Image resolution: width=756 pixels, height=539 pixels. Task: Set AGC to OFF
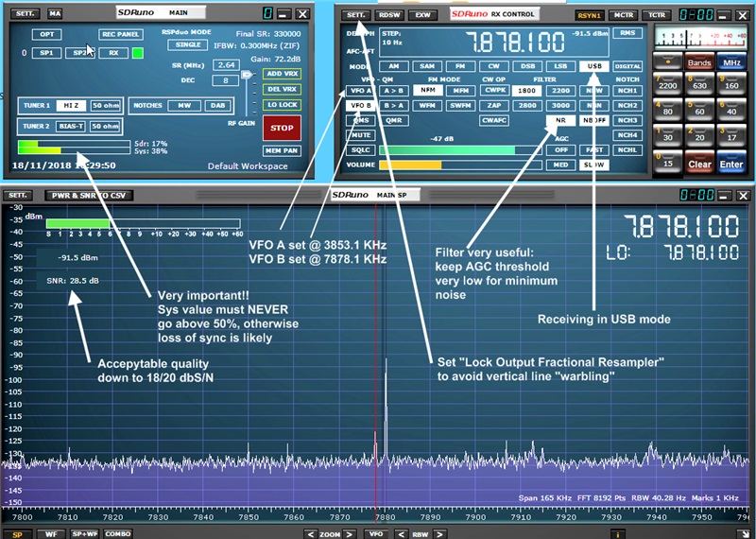(560, 150)
